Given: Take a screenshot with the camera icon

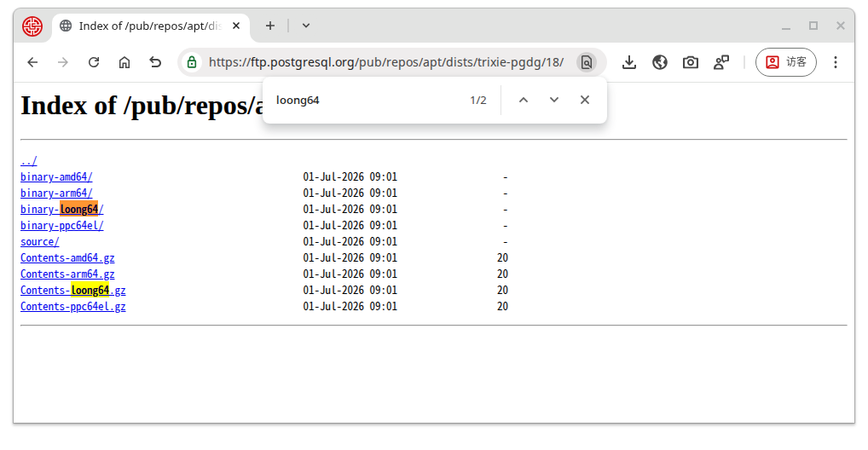Looking at the screenshot, I should 691,62.
